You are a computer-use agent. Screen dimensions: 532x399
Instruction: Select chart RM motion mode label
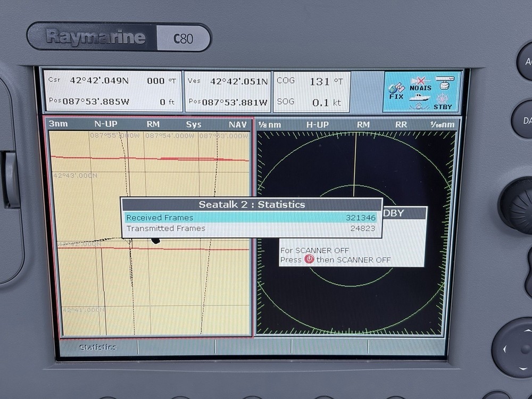tap(153, 124)
